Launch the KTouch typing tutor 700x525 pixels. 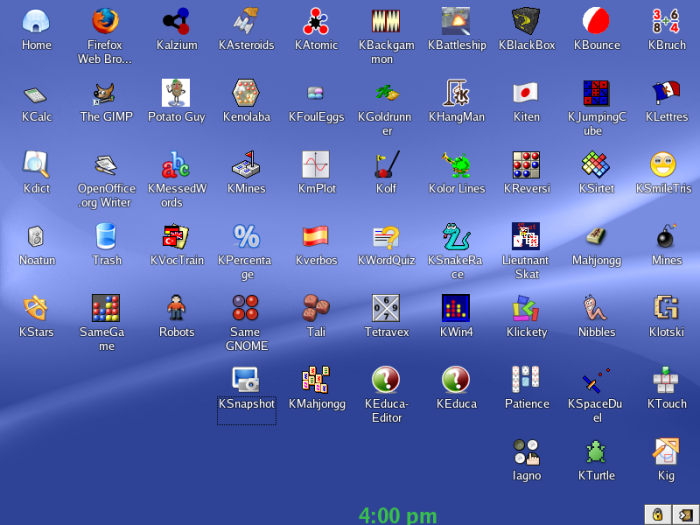666,380
